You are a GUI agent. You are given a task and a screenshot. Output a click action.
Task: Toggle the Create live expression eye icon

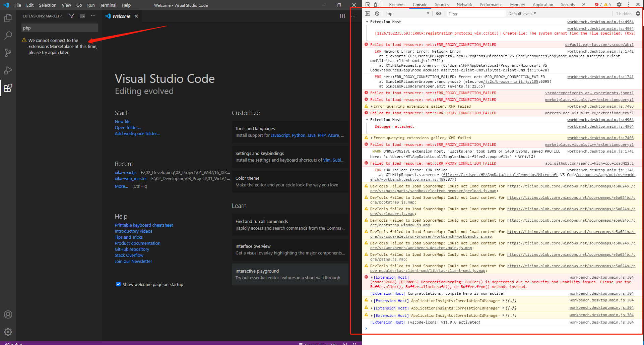pyautogui.click(x=439, y=13)
